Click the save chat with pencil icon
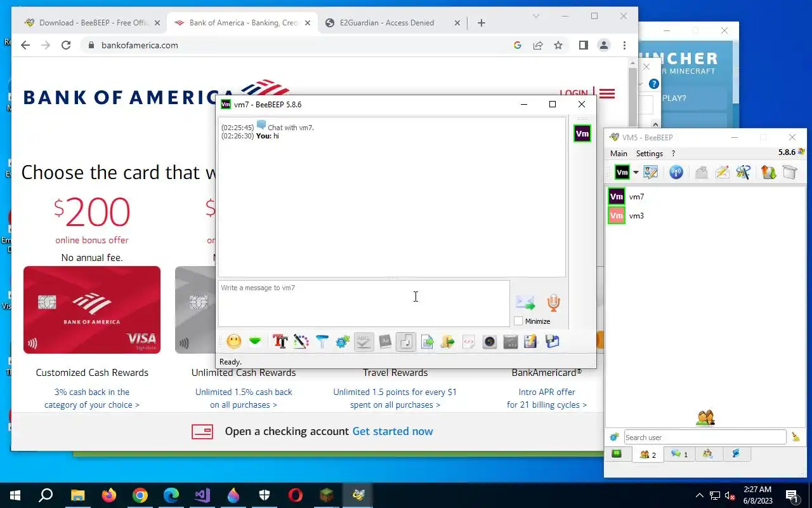The image size is (812, 508). coord(531,342)
